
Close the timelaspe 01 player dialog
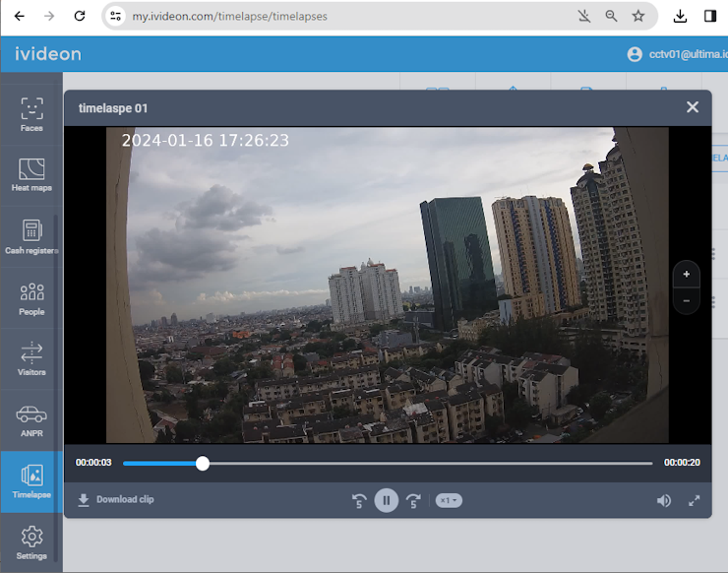[693, 107]
